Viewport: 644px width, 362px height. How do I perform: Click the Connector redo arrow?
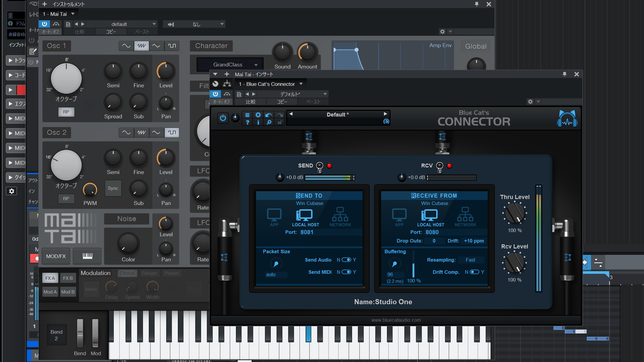pyautogui.click(x=279, y=115)
